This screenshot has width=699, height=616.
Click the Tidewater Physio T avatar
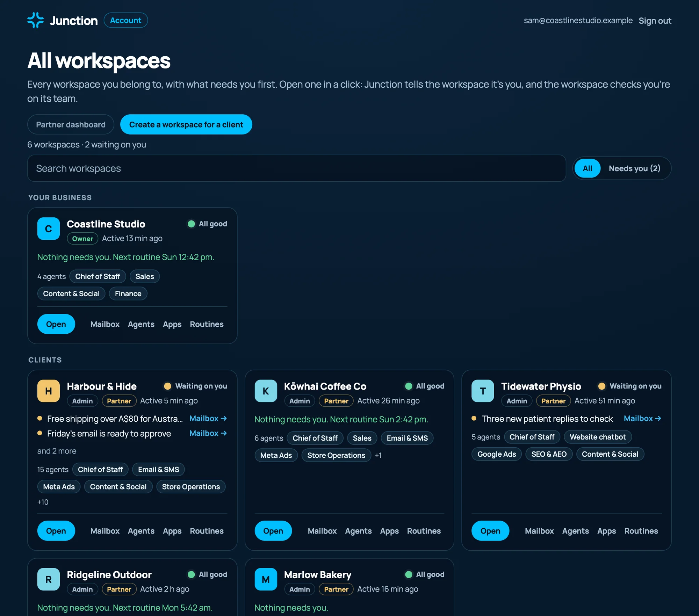pyautogui.click(x=483, y=391)
